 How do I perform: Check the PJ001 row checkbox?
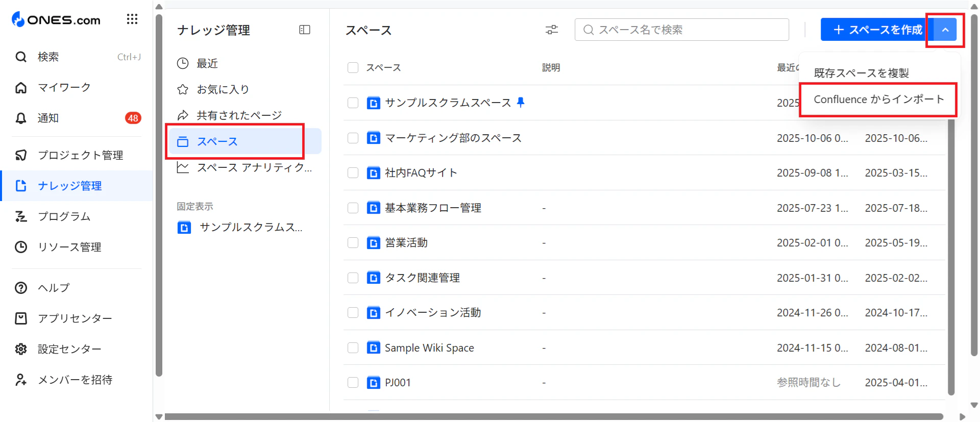353,382
